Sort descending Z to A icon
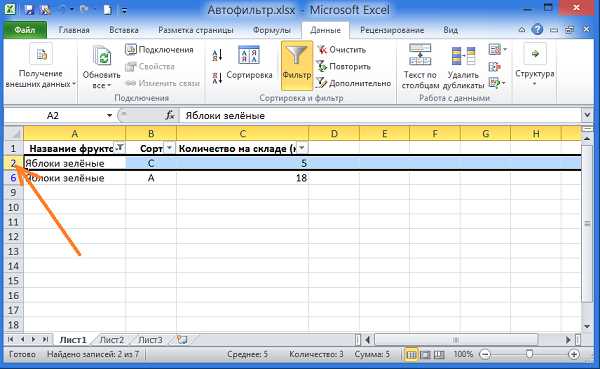The height and width of the screenshot is (369, 600). pyautogui.click(x=217, y=78)
